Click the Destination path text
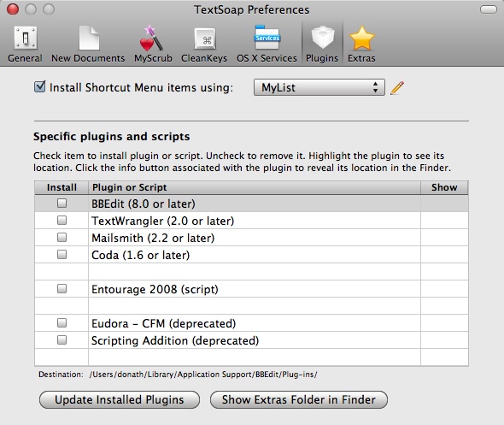This screenshot has width=504, height=425. pos(203,375)
